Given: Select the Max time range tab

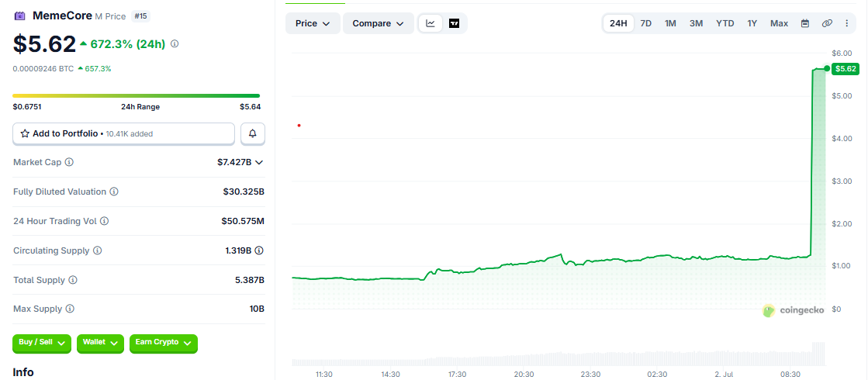Looking at the screenshot, I should pyautogui.click(x=779, y=23).
